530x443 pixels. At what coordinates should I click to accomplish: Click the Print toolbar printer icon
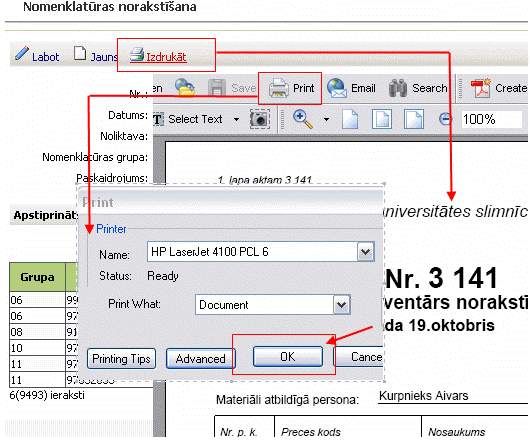(279, 88)
